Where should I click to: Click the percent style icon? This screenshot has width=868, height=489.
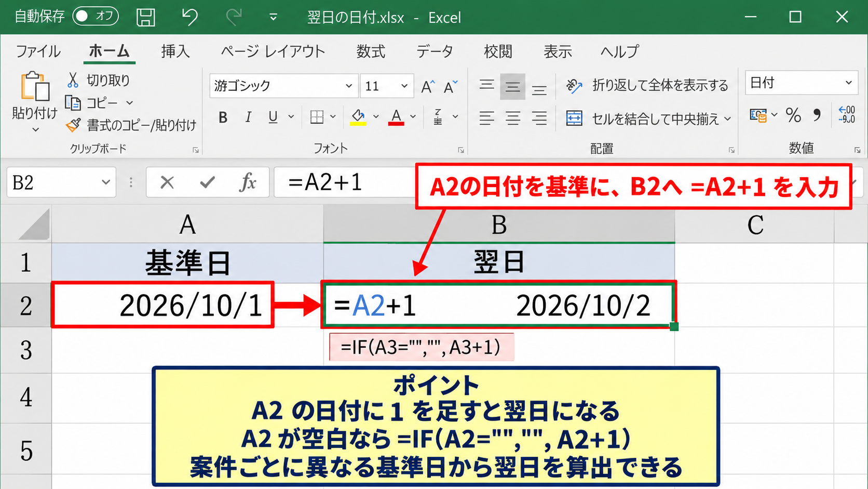[x=793, y=115]
